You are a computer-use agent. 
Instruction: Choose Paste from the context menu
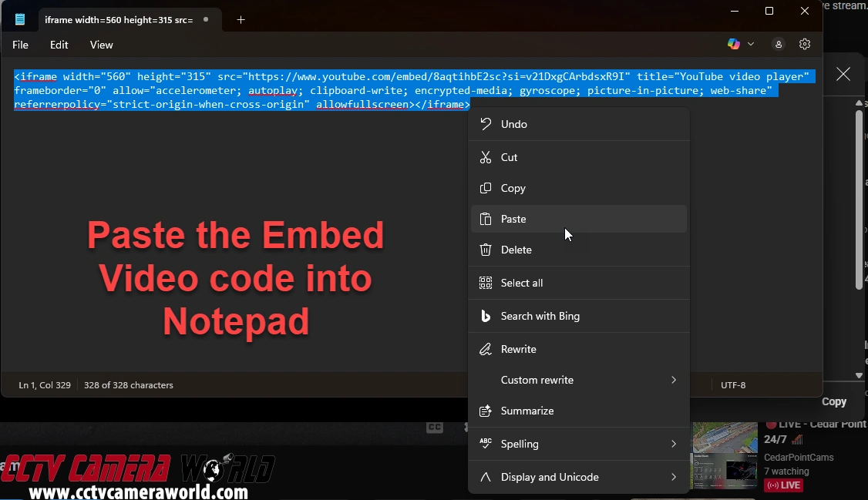pyautogui.click(x=513, y=219)
